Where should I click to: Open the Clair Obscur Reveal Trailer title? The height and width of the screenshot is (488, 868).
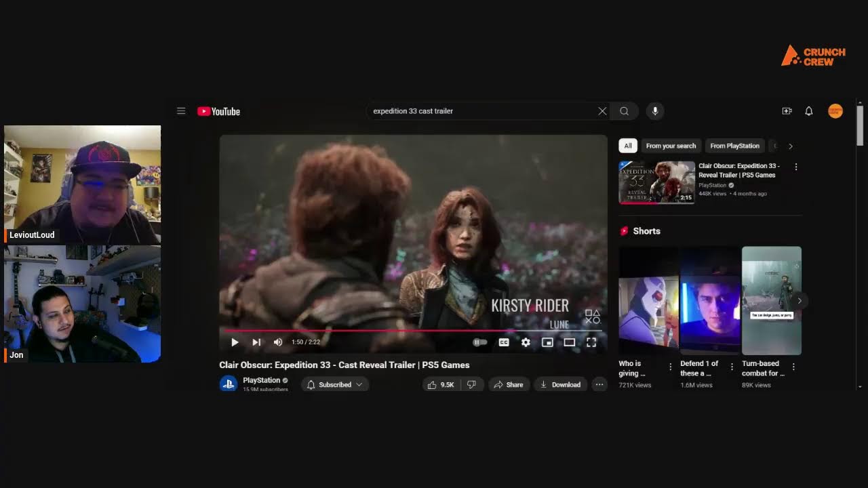tap(740, 170)
